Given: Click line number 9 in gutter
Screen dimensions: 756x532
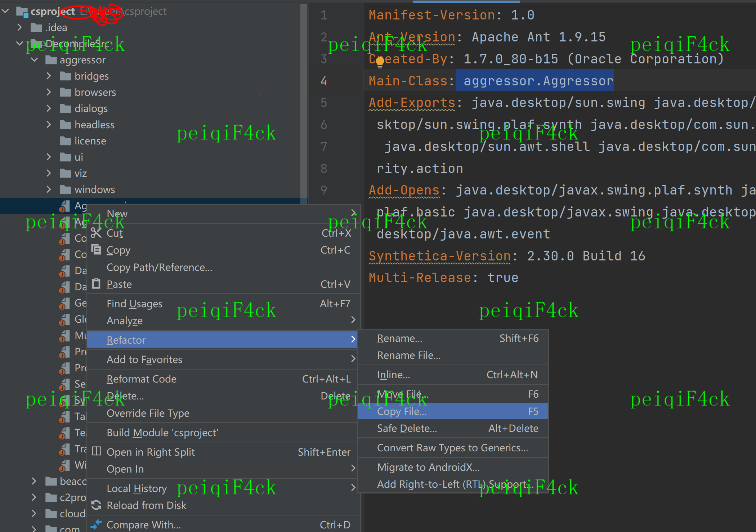Looking at the screenshot, I should [324, 190].
